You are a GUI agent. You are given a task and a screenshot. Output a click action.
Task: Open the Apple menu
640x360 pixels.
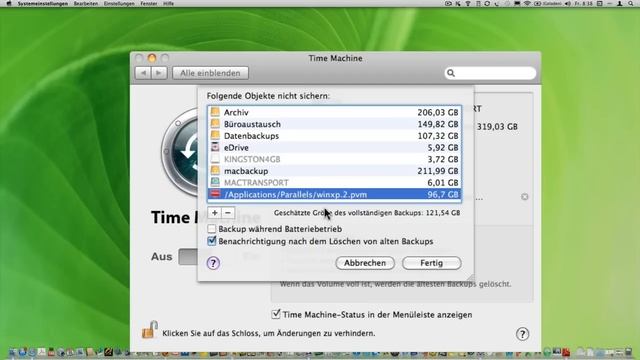pos(9,3)
